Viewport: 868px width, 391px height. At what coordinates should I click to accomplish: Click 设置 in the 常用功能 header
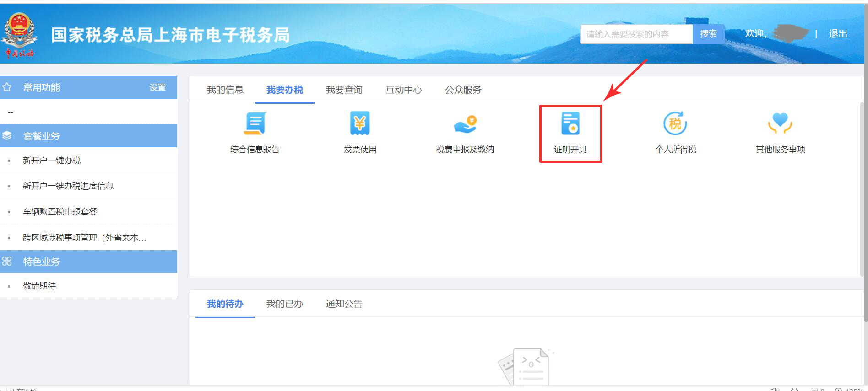coord(157,87)
